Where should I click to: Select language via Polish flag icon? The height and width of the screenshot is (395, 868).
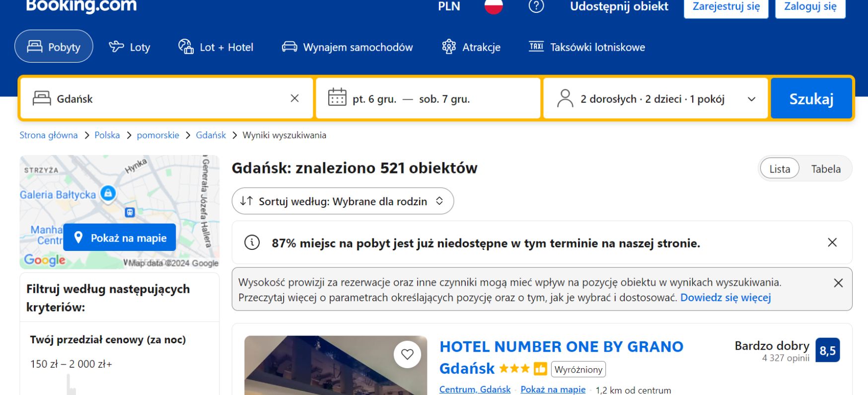pyautogui.click(x=494, y=6)
